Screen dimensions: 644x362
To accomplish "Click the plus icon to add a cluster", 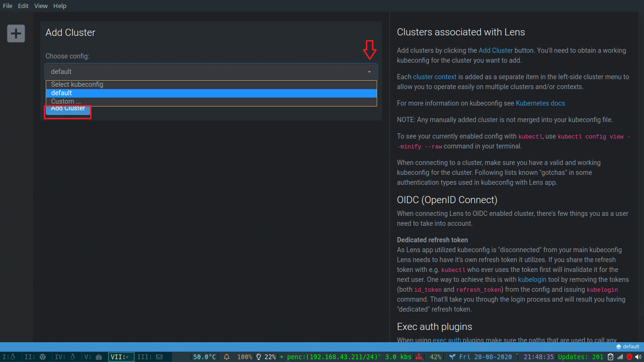I will (16, 33).
